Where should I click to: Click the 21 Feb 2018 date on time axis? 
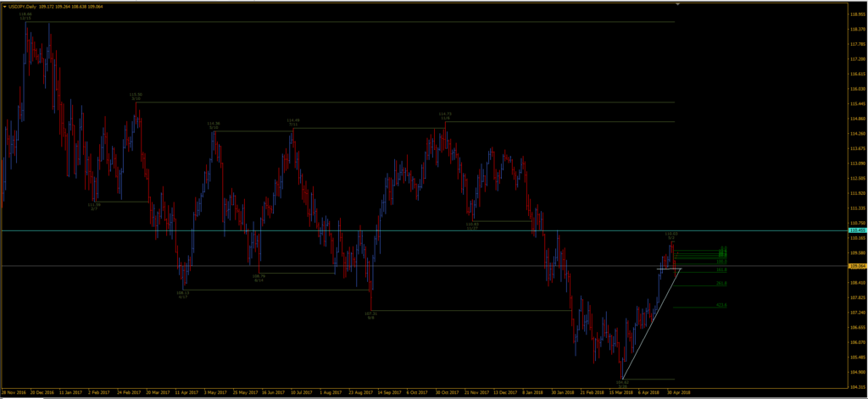click(592, 392)
